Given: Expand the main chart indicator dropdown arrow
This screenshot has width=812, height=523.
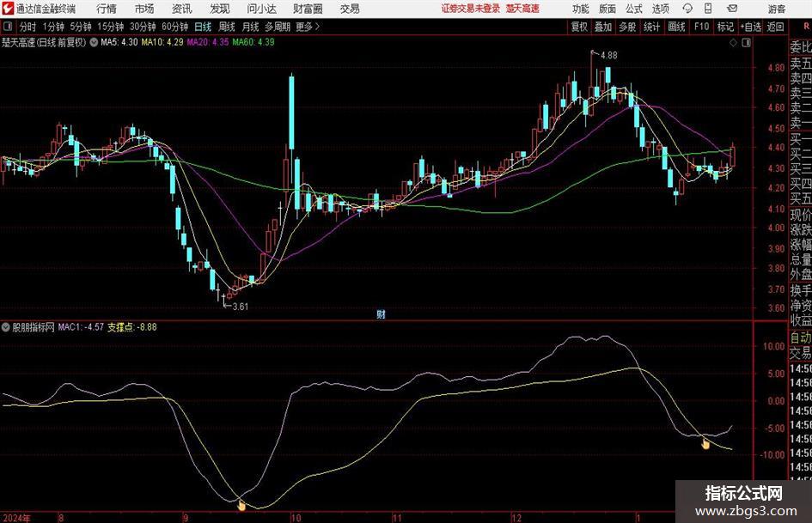Looking at the screenshot, I should (x=94, y=42).
